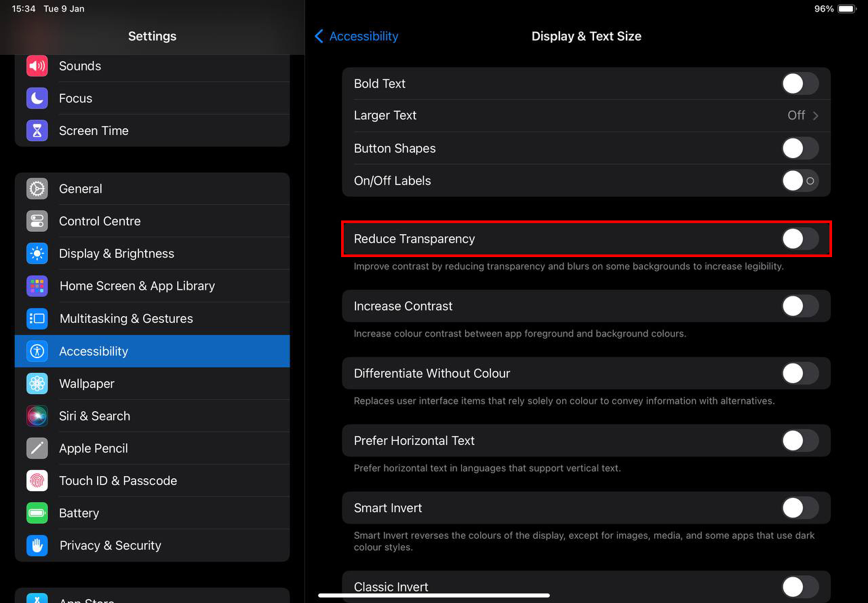The height and width of the screenshot is (603, 868).
Task: Tap the Siri & Search icon
Action: point(37,416)
